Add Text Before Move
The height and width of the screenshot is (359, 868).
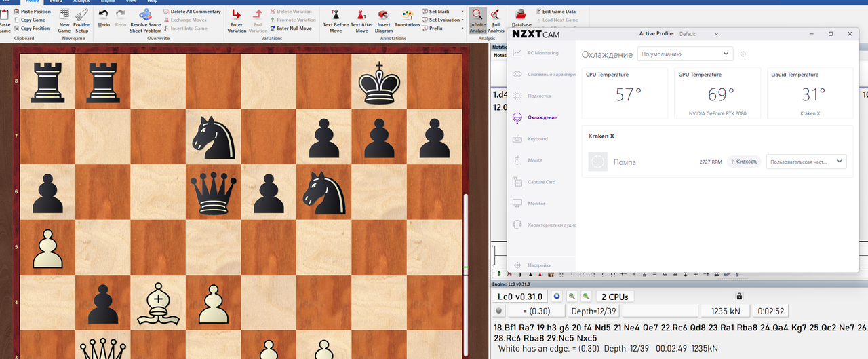(x=336, y=20)
